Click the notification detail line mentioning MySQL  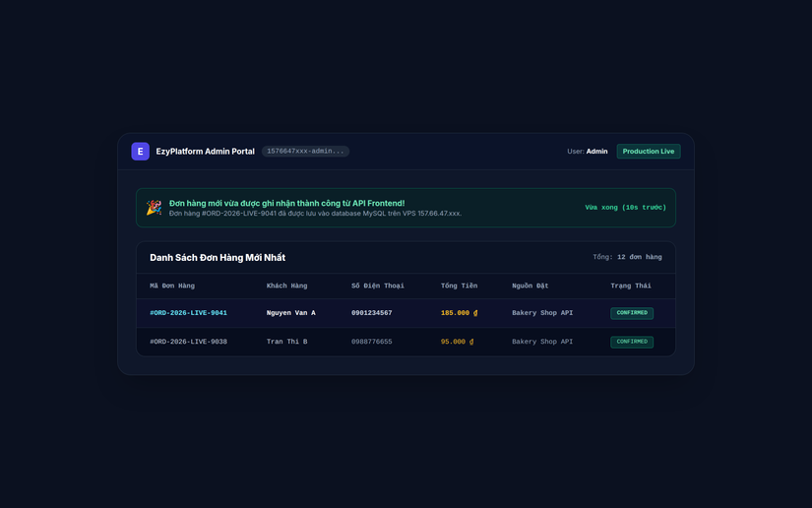point(315,214)
